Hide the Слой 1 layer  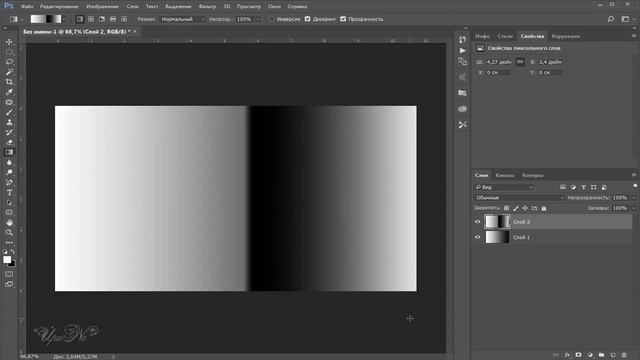coord(477,237)
